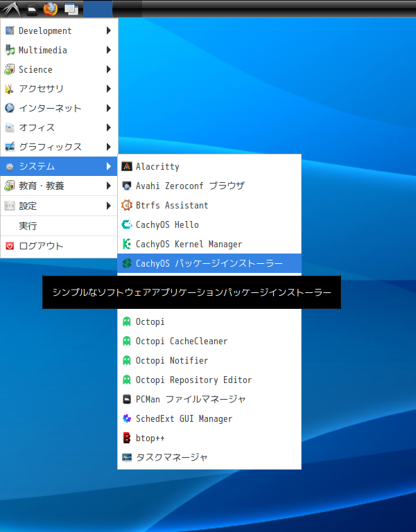Launch Btrfs Assistant entry
Viewport: 416px width, 532px height.
(209, 205)
